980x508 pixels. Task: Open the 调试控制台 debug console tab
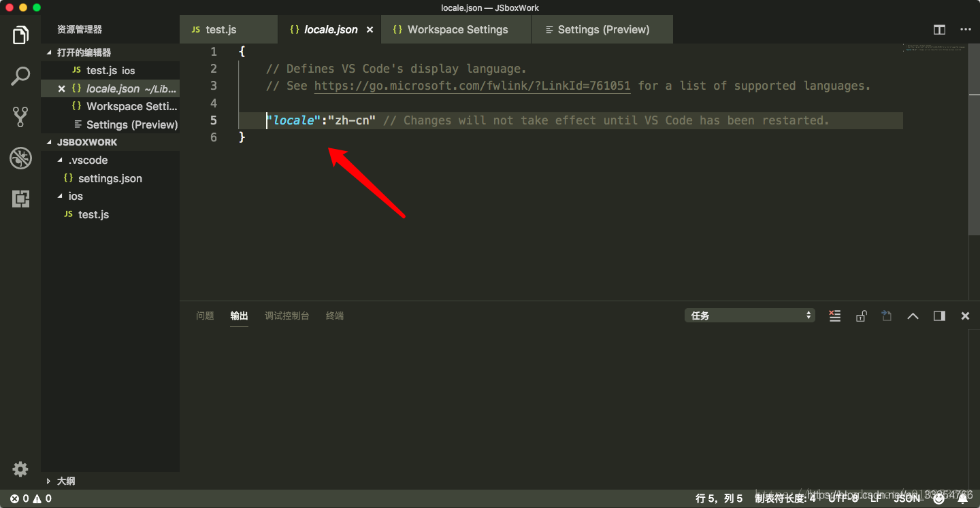point(287,316)
